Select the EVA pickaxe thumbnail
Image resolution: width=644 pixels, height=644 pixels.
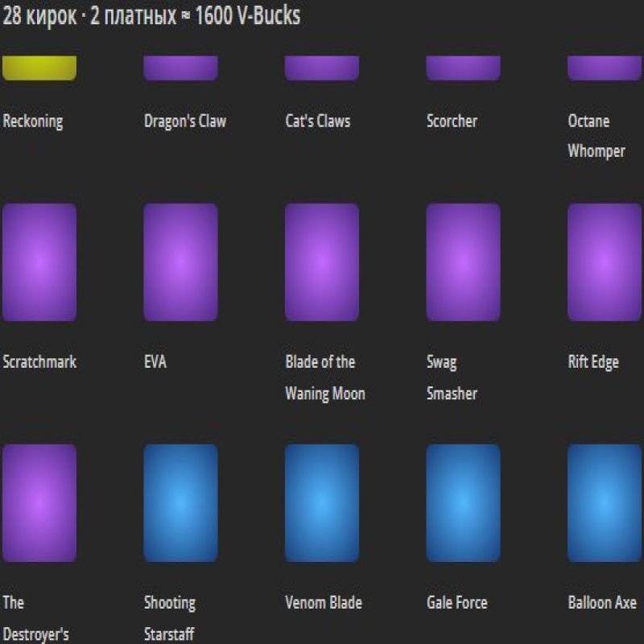[x=180, y=262]
